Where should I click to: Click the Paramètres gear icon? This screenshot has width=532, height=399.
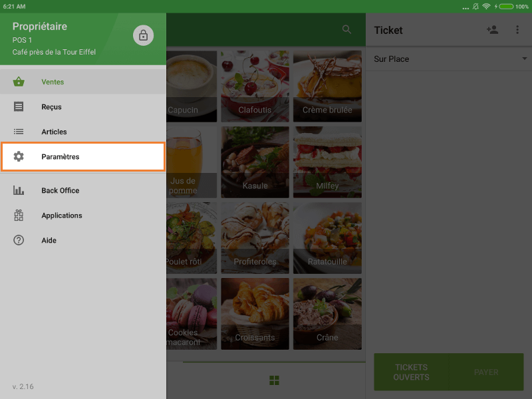(x=19, y=156)
